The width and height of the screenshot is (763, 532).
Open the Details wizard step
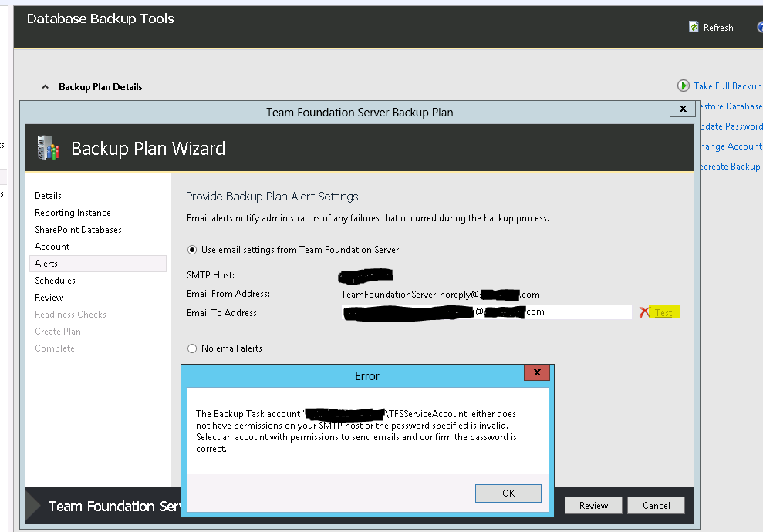pyautogui.click(x=48, y=196)
